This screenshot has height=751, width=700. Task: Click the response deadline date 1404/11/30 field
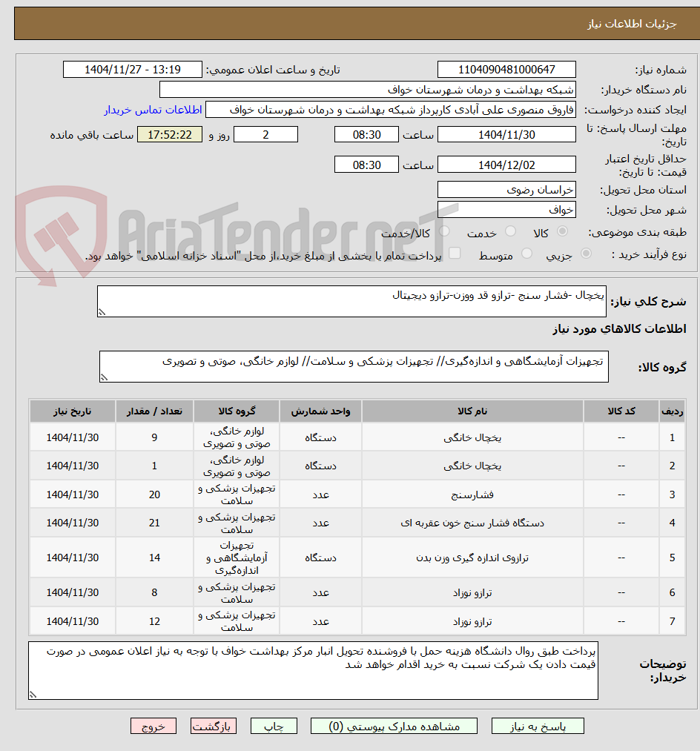[x=506, y=135]
